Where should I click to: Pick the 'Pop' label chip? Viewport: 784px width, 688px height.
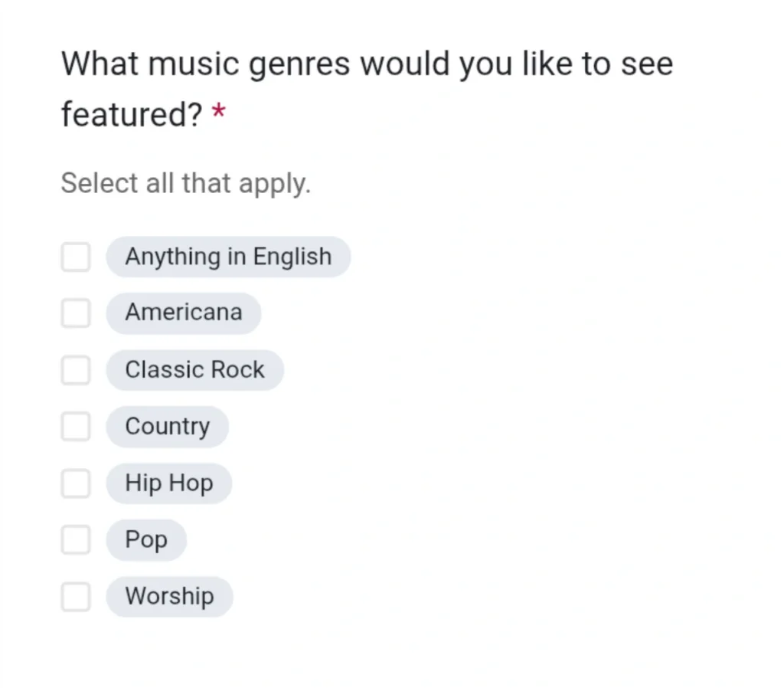(x=146, y=540)
